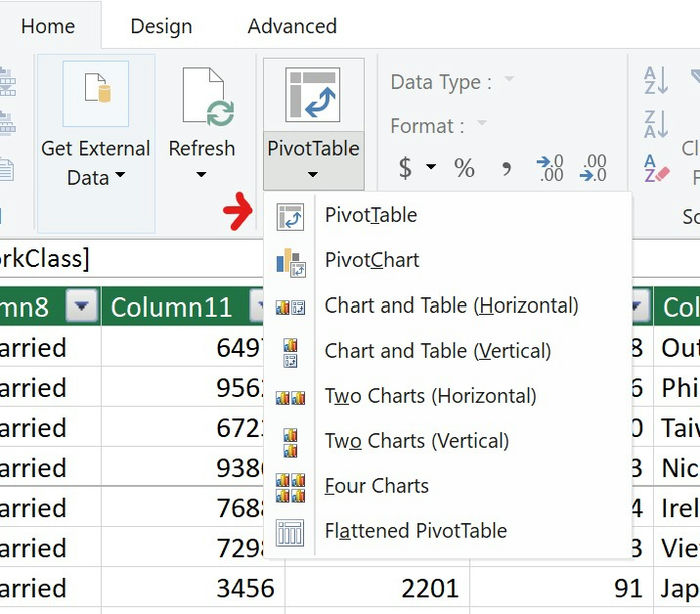Choose Two Charts (Vertical)
This screenshot has height=614, width=700.
tap(448, 441)
